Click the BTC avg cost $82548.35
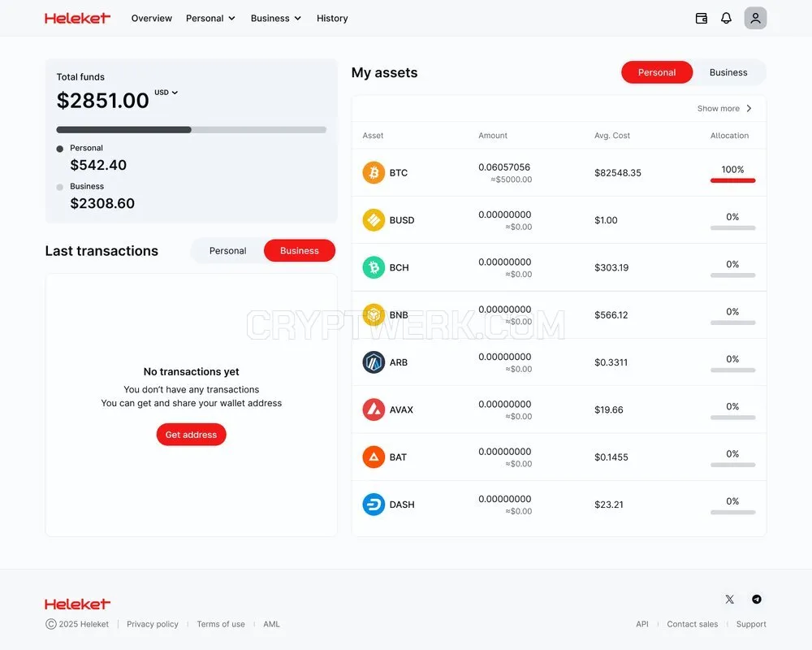The height and width of the screenshot is (650, 812). (618, 172)
